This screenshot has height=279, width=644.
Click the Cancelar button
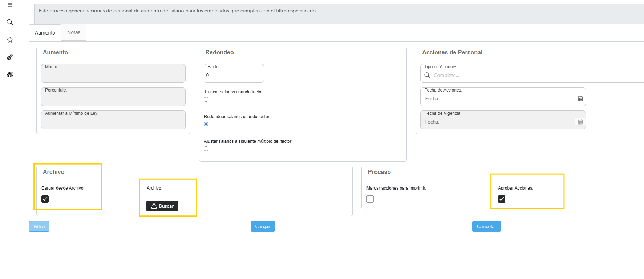click(x=486, y=226)
